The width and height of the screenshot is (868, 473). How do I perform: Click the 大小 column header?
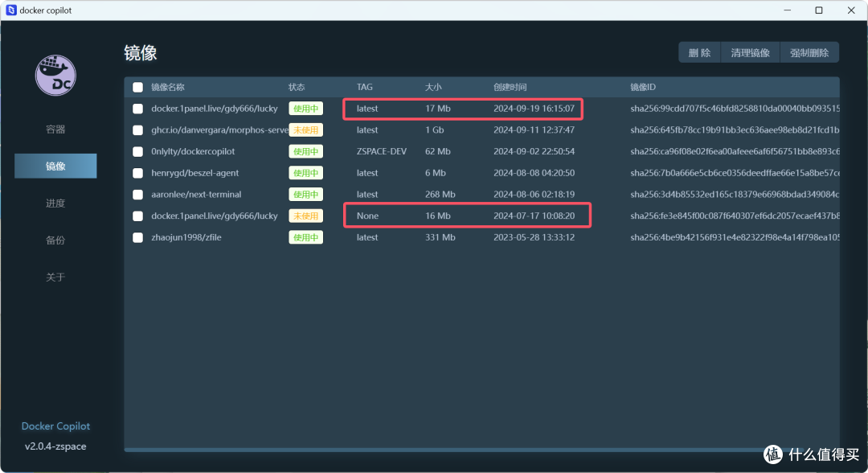(x=433, y=87)
